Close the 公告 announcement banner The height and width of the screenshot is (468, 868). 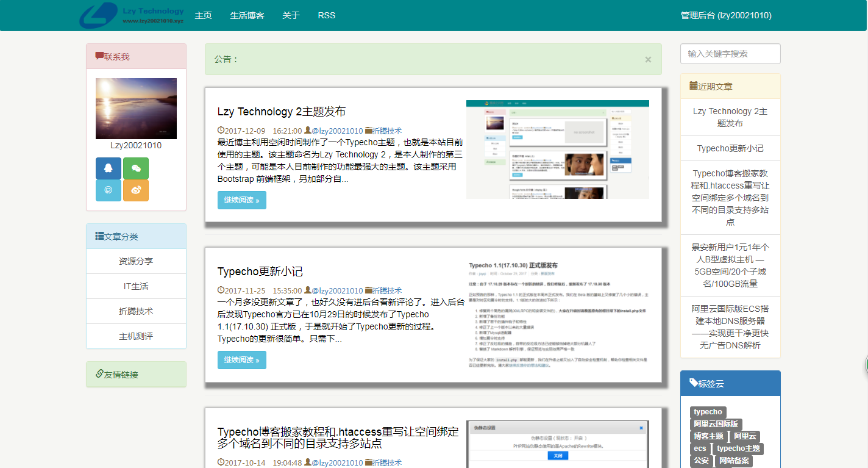pyautogui.click(x=648, y=60)
